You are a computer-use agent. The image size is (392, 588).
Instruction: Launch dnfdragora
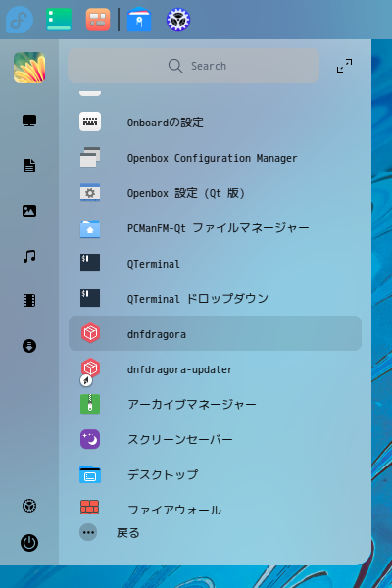click(215, 333)
